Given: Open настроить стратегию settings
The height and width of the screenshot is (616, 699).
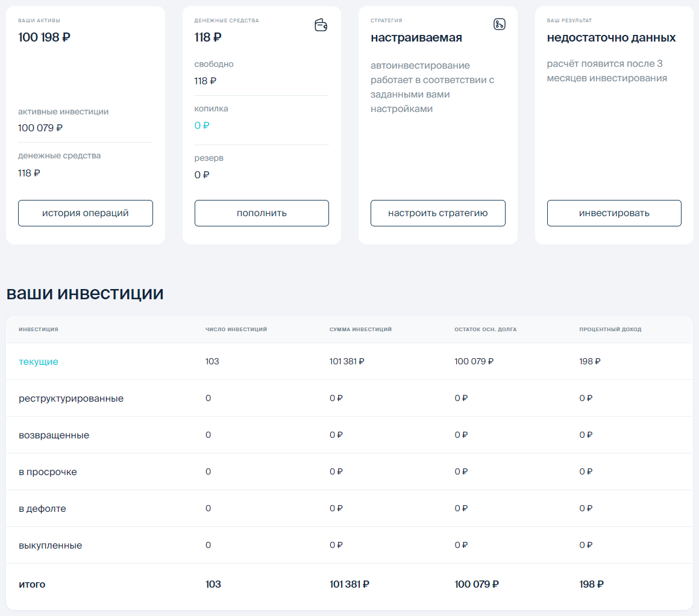Looking at the screenshot, I should [x=437, y=213].
